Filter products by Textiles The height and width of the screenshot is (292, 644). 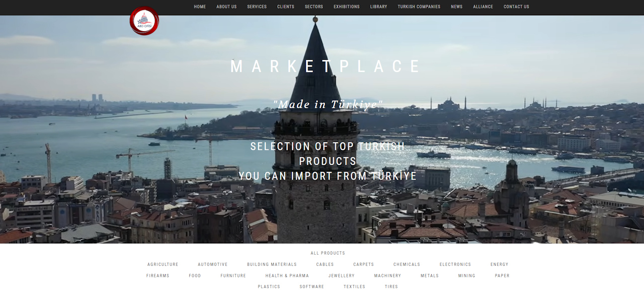355,287
